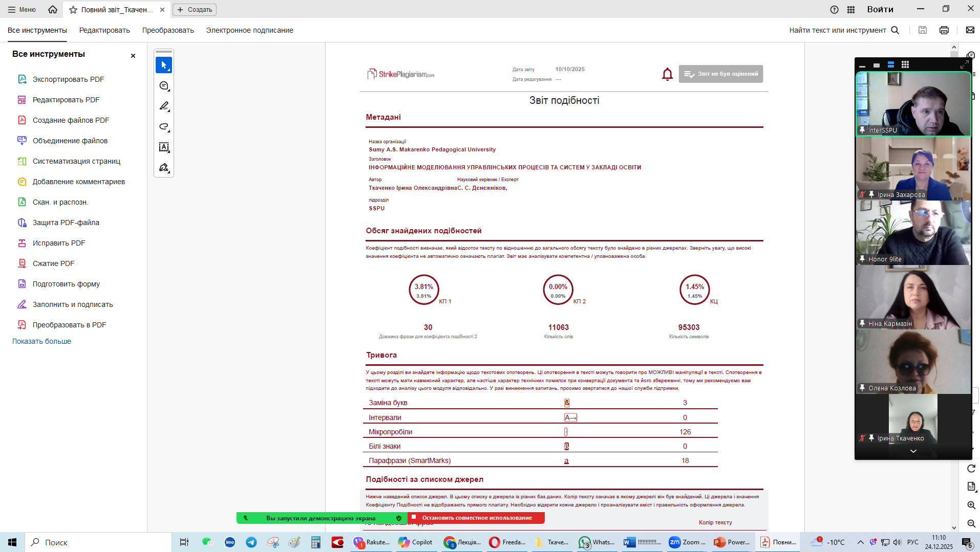
Task: Expand hidden system tray icons
Action: pyautogui.click(x=860, y=542)
